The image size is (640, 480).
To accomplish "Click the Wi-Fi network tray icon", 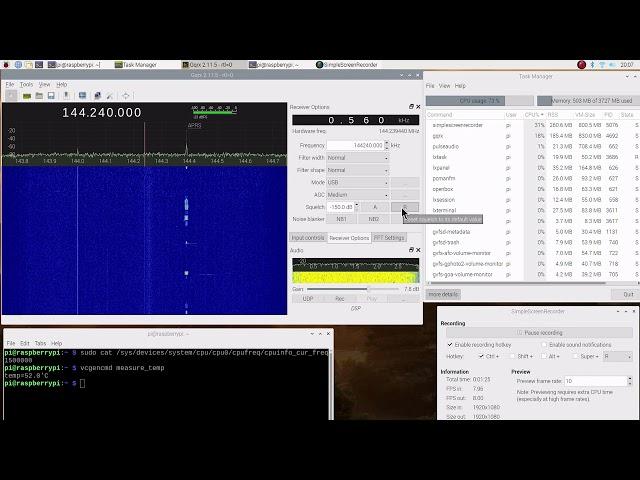I will point(602,64).
